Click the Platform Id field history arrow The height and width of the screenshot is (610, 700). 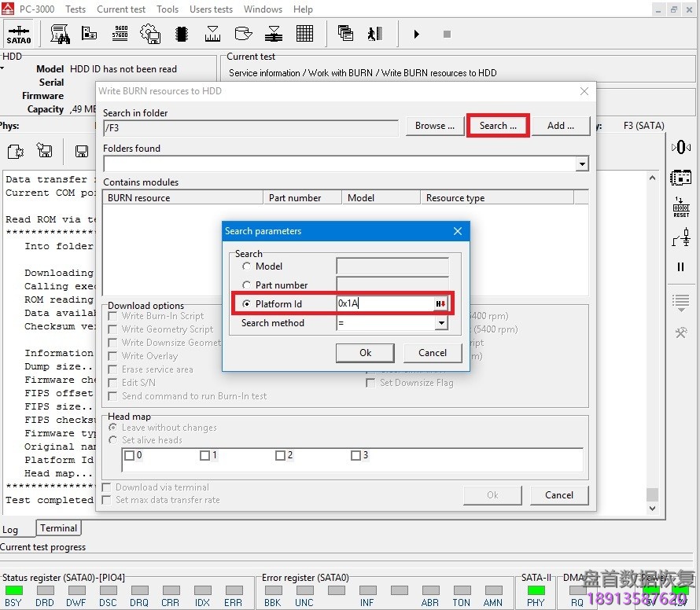[x=441, y=304]
